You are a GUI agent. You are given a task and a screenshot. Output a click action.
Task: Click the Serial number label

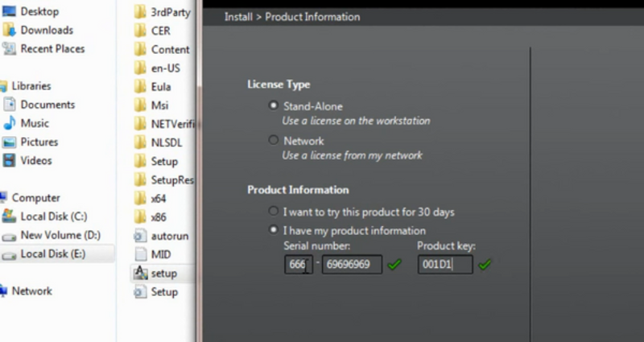click(x=316, y=245)
